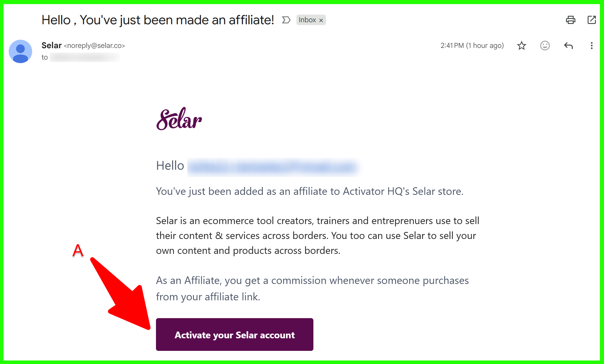This screenshot has width=604, height=364.
Task: Open the three-dot More options menu
Action: coord(591,46)
